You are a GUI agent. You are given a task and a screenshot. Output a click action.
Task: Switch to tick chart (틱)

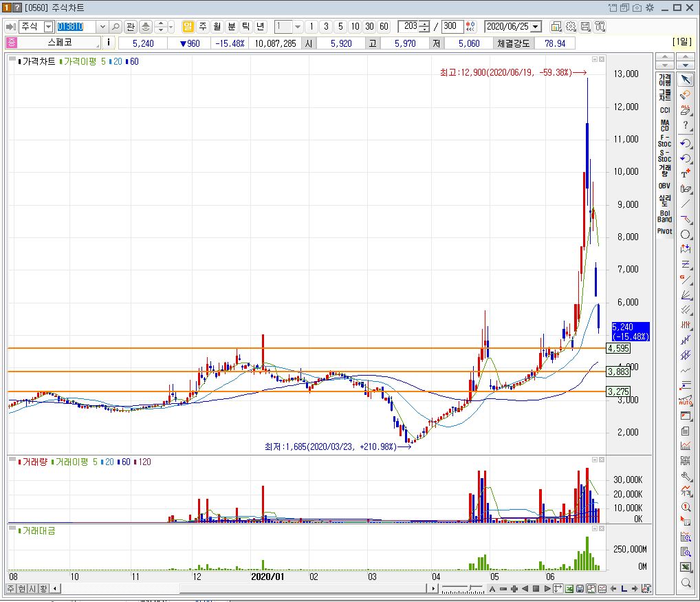pyautogui.click(x=245, y=27)
